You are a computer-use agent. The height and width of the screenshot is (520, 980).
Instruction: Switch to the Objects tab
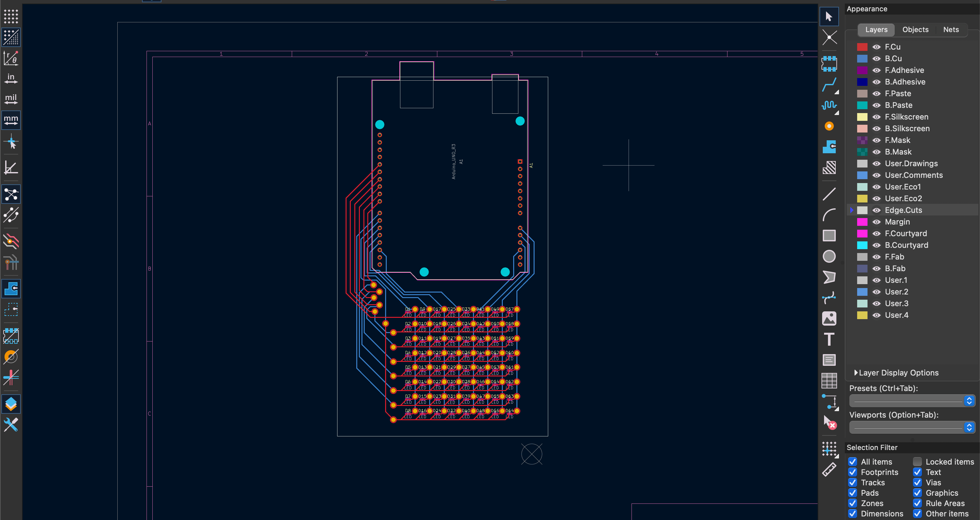(x=916, y=29)
